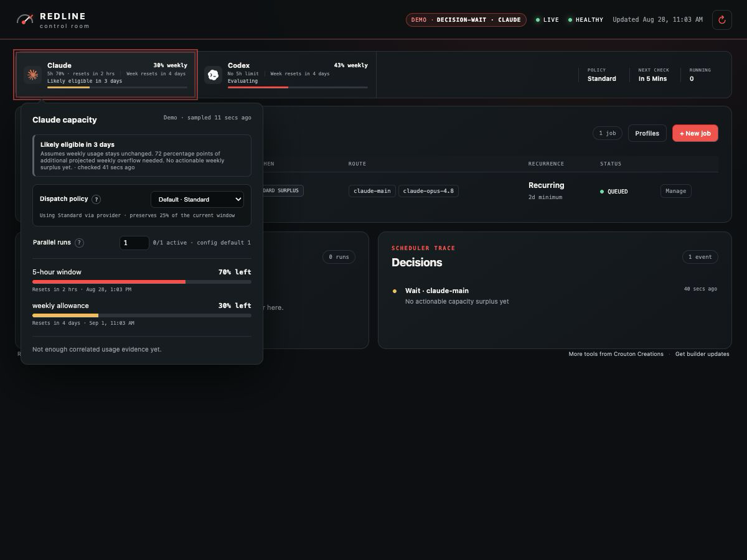This screenshot has width=747, height=560.
Task: Open the Profiles button
Action: (x=647, y=133)
